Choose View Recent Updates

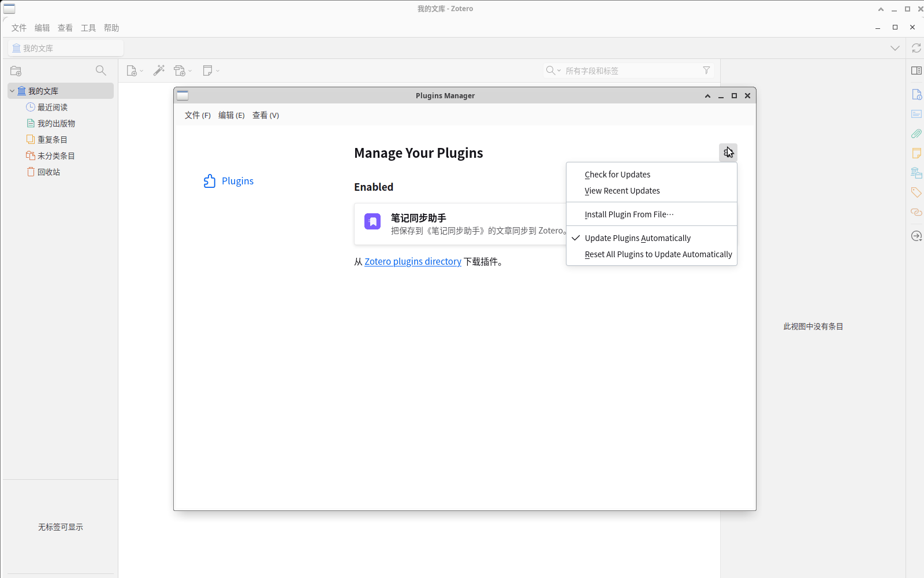[x=651, y=191]
